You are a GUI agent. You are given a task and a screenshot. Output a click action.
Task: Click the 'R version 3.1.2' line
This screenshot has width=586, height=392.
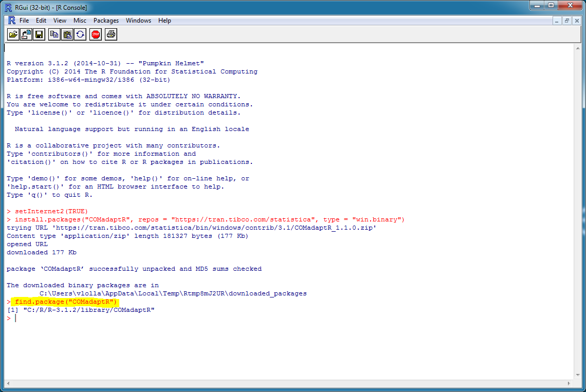pos(105,63)
